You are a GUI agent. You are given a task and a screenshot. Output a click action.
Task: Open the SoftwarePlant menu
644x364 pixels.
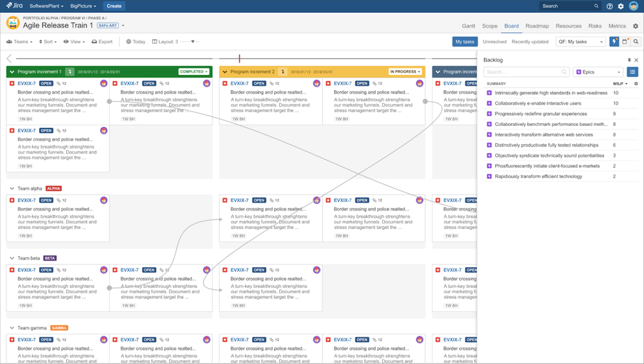(x=46, y=6)
